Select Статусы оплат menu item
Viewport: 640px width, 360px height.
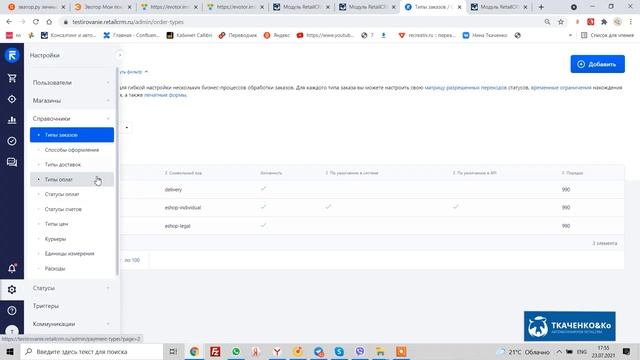coord(72,194)
